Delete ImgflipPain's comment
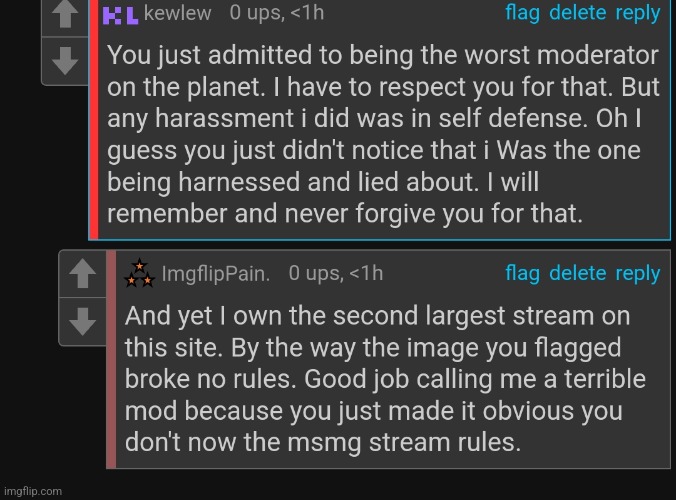676x500 pixels. click(x=577, y=273)
